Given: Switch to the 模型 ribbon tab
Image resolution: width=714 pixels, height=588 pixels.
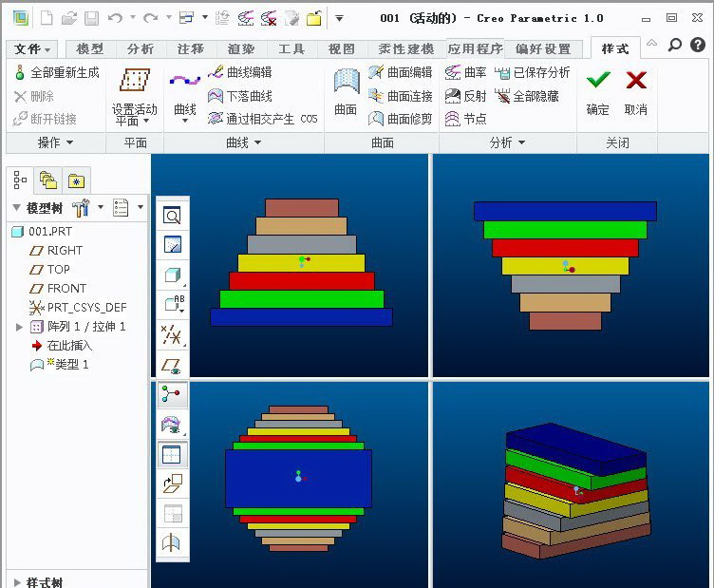Looking at the screenshot, I should (x=89, y=49).
